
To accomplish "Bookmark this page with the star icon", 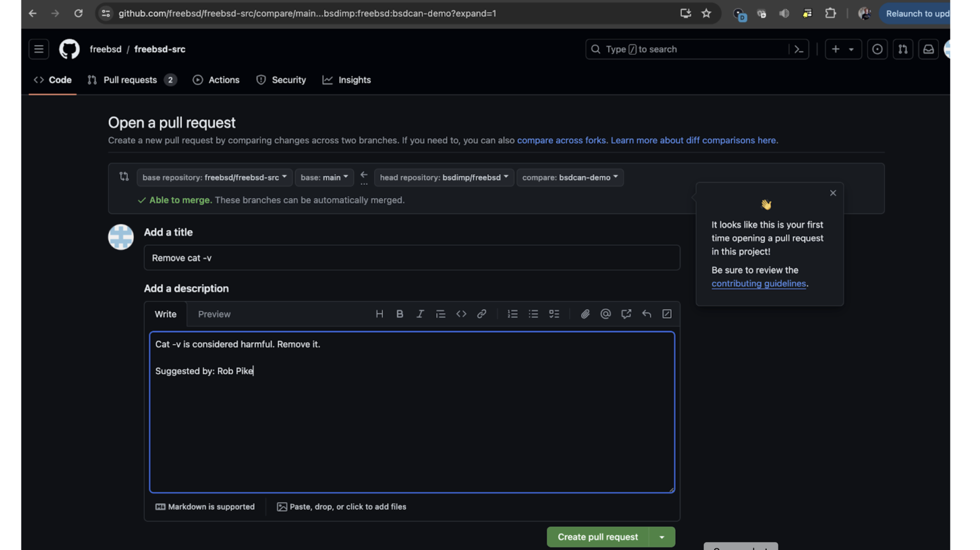I will point(706,14).
